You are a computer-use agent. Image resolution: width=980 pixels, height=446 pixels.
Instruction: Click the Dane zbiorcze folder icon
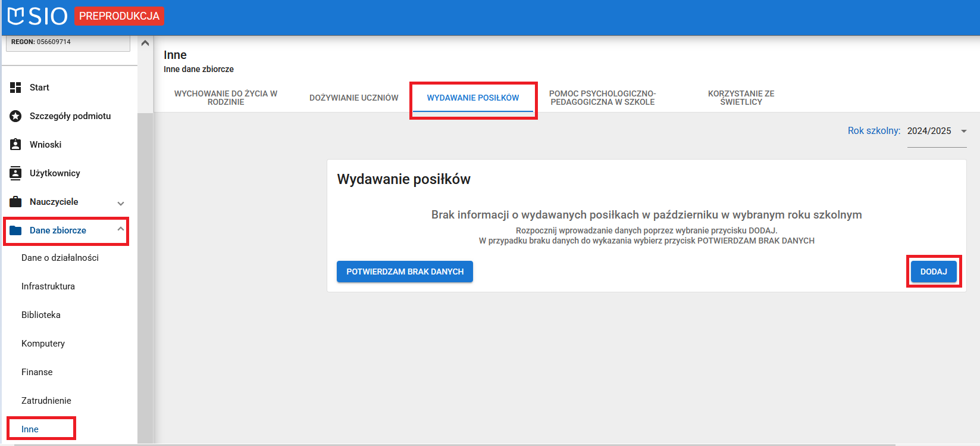(15, 230)
